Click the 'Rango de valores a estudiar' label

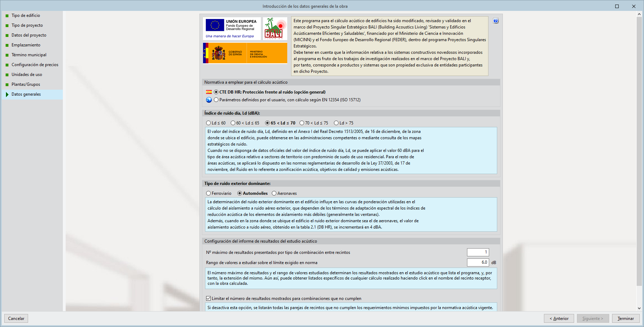(262, 263)
